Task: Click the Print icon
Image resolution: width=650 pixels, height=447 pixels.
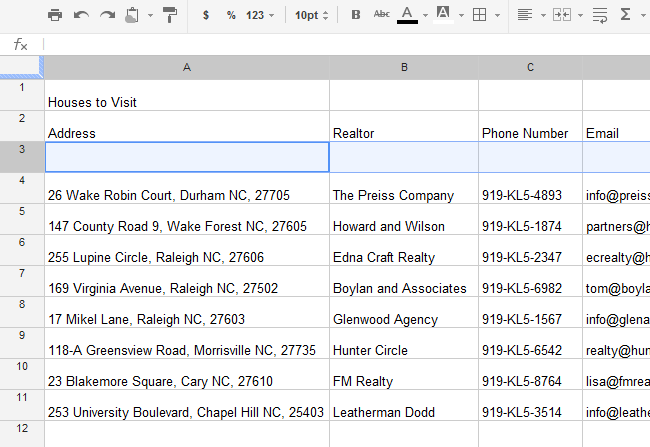Action: (55, 15)
